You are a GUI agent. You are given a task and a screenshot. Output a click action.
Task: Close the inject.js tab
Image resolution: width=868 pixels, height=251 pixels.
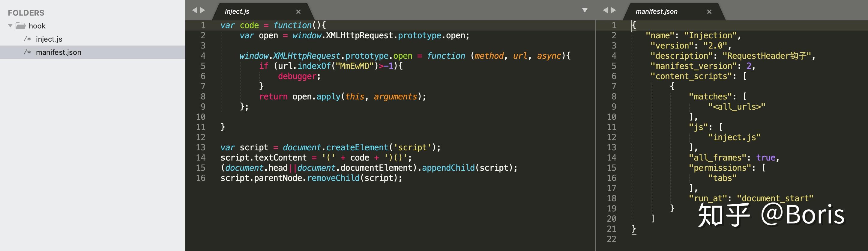[298, 12]
